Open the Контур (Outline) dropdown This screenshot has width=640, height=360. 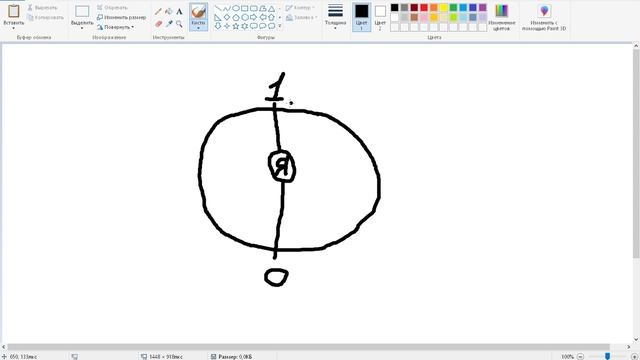[300, 7]
